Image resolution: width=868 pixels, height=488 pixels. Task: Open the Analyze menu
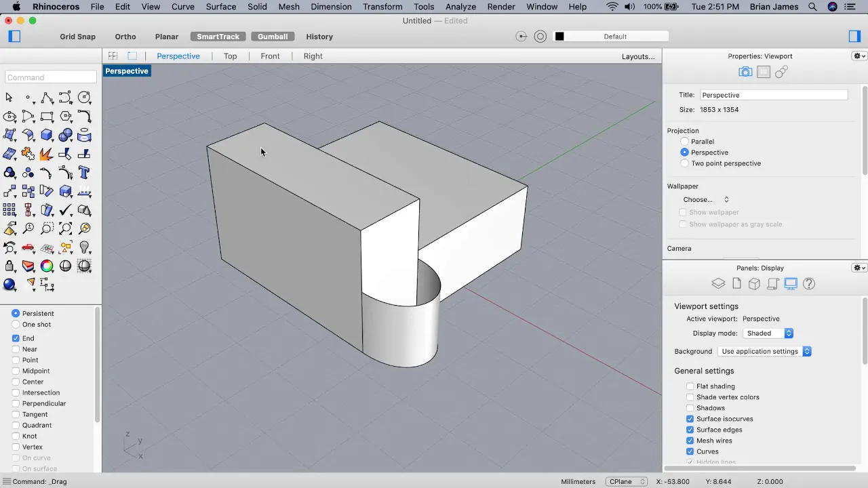pyautogui.click(x=460, y=7)
